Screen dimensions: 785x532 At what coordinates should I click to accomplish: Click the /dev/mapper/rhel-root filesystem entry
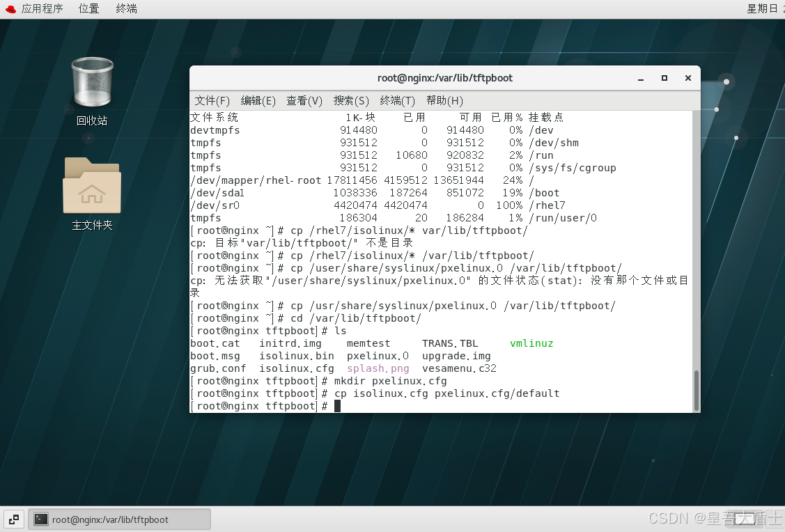pos(256,180)
